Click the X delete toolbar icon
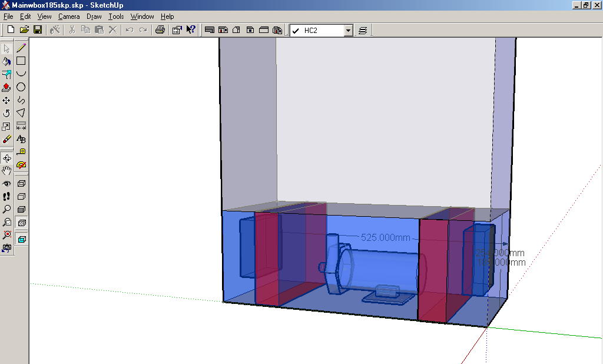Screen dimensions: 603x364 (x=112, y=29)
